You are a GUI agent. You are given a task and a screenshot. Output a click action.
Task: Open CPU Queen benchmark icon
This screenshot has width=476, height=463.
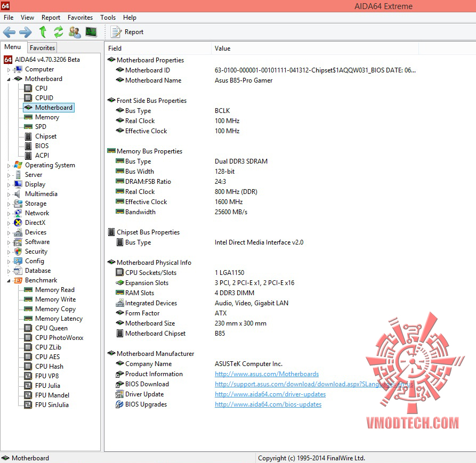tap(28, 328)
